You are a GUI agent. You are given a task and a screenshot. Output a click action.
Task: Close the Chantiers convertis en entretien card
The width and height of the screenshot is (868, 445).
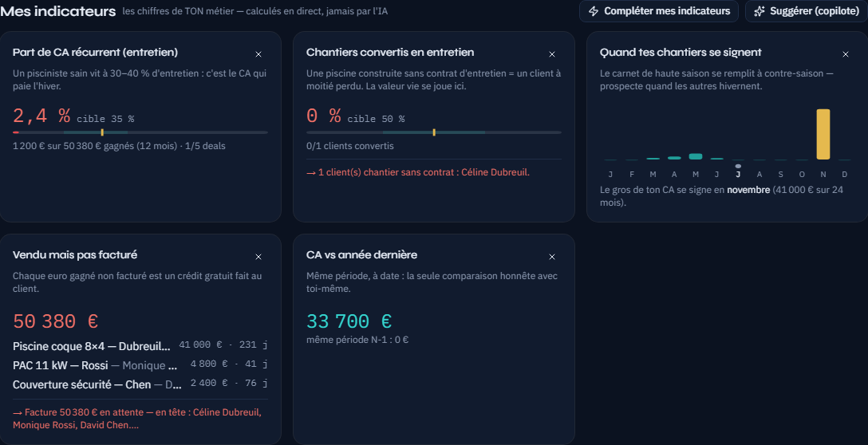pos(551,54)
